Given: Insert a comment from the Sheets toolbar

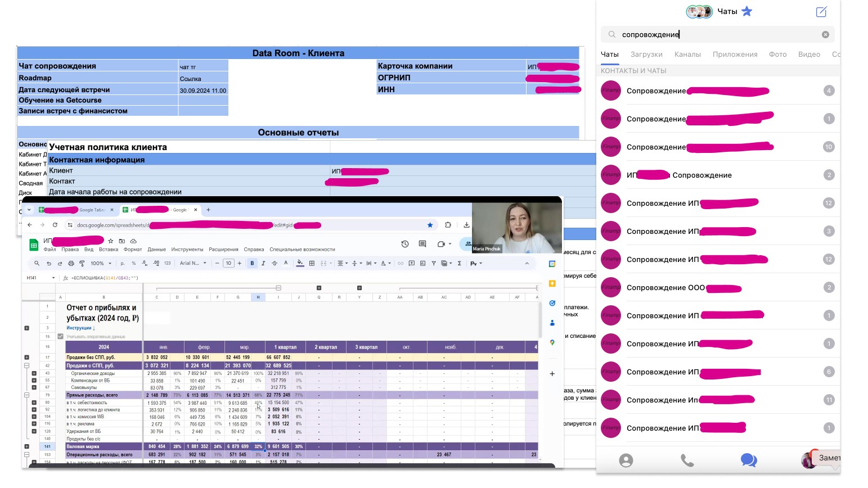Looking at the screenshot, I should pos(411,263).
